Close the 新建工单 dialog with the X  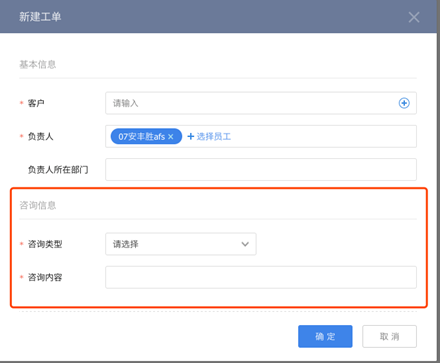(414, 17)
